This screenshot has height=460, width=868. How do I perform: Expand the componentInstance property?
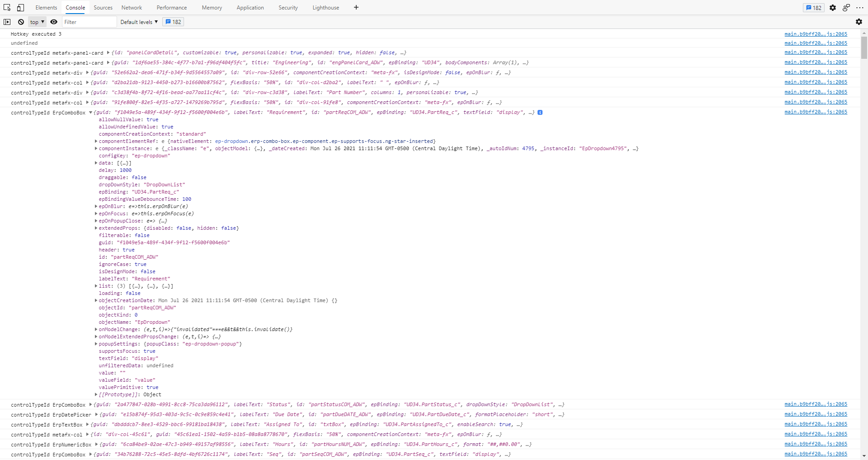point(96,148)
